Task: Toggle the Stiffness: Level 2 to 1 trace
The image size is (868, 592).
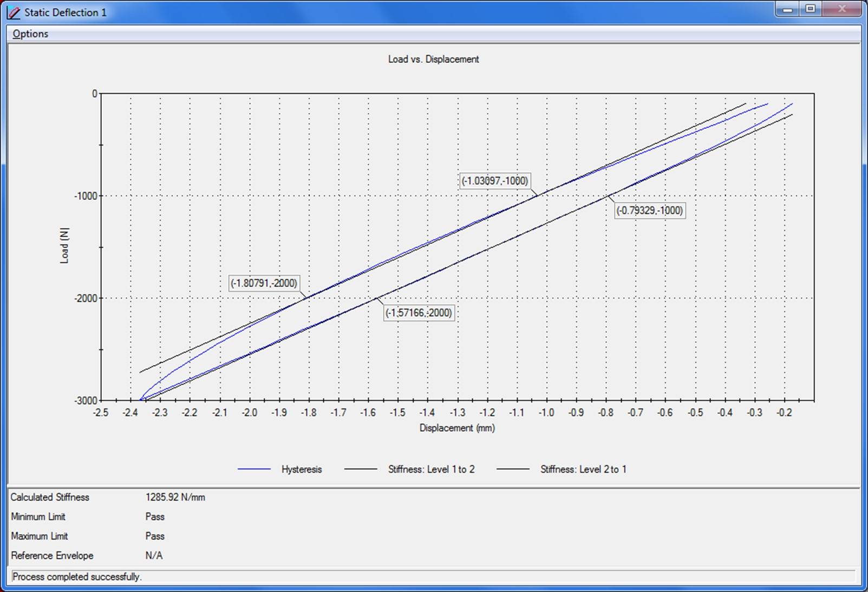Action: [583, 469]
